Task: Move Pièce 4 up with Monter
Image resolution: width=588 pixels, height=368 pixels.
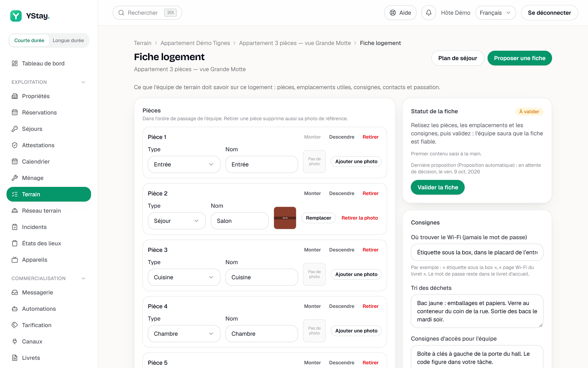Action: coord(312,306)
